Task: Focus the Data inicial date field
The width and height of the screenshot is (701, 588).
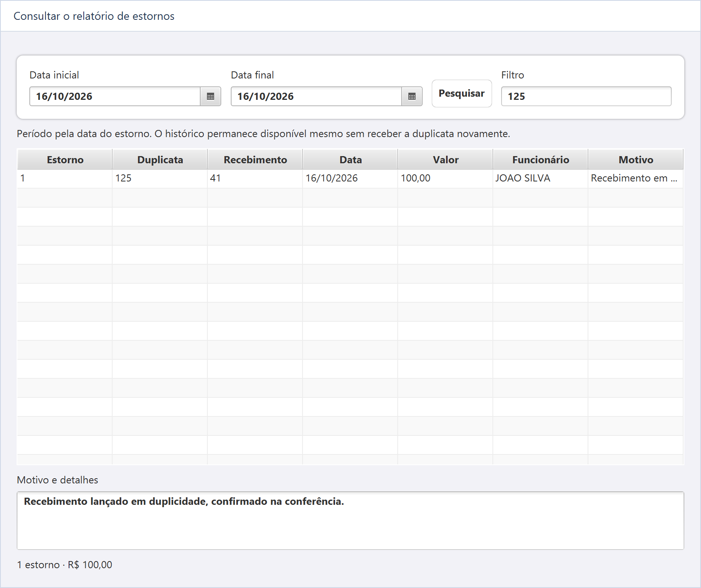Action: click(x=115, y=96)
